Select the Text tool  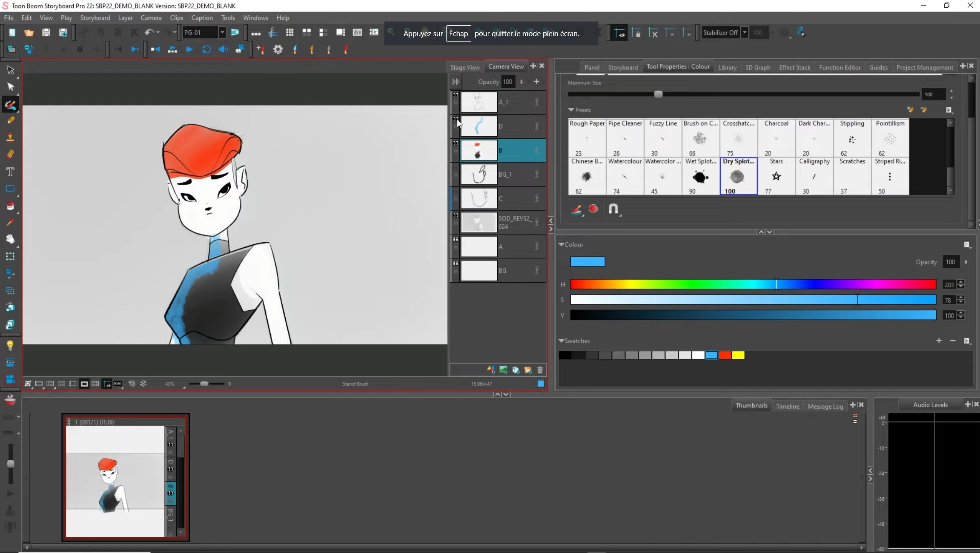click(10, 171)
